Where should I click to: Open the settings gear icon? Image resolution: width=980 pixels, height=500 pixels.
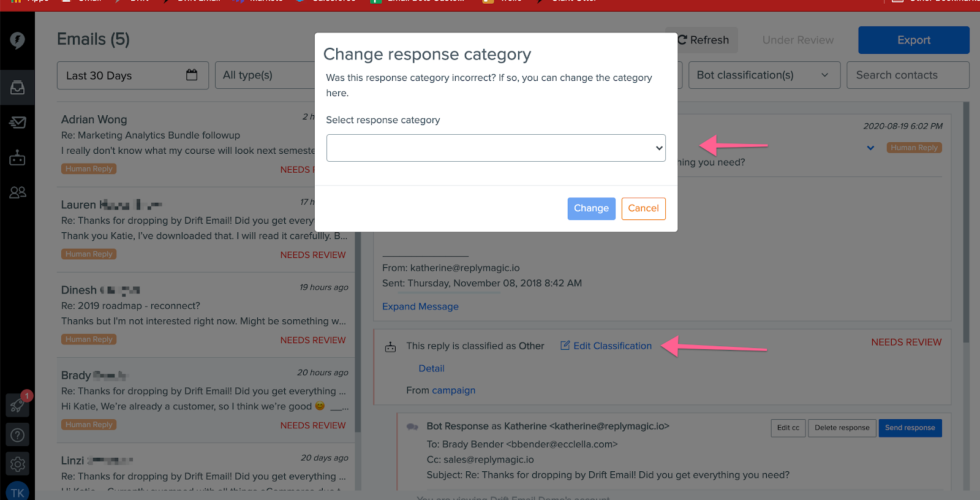coord(17,464)
